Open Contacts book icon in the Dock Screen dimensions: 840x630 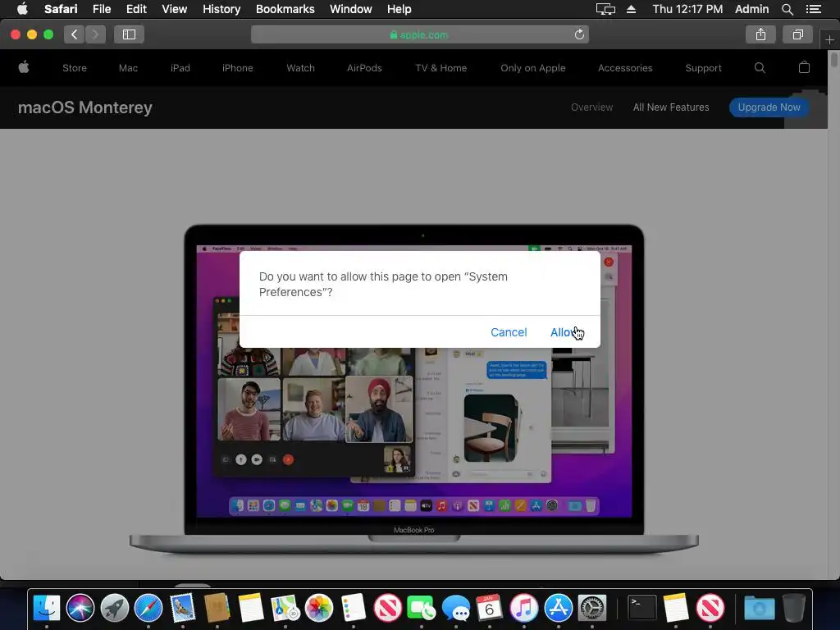(217, 609)
